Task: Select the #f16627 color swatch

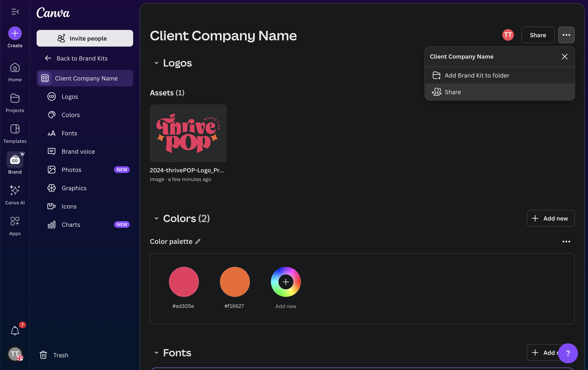Action: click(235, 282)
